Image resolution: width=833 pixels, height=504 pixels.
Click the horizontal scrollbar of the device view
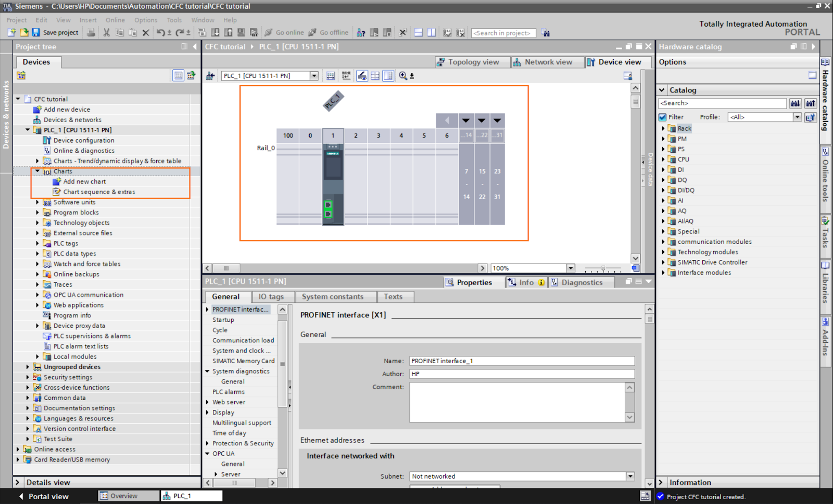[345, 268]
